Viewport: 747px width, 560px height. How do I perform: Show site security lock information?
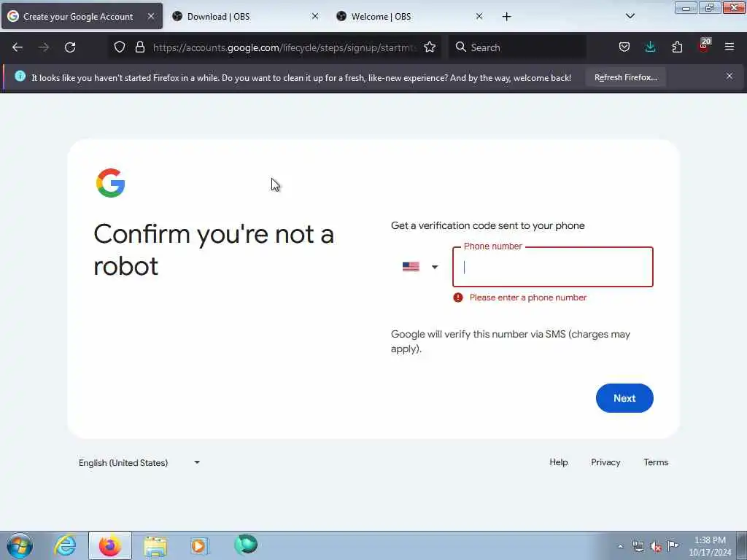pos(139,47)
